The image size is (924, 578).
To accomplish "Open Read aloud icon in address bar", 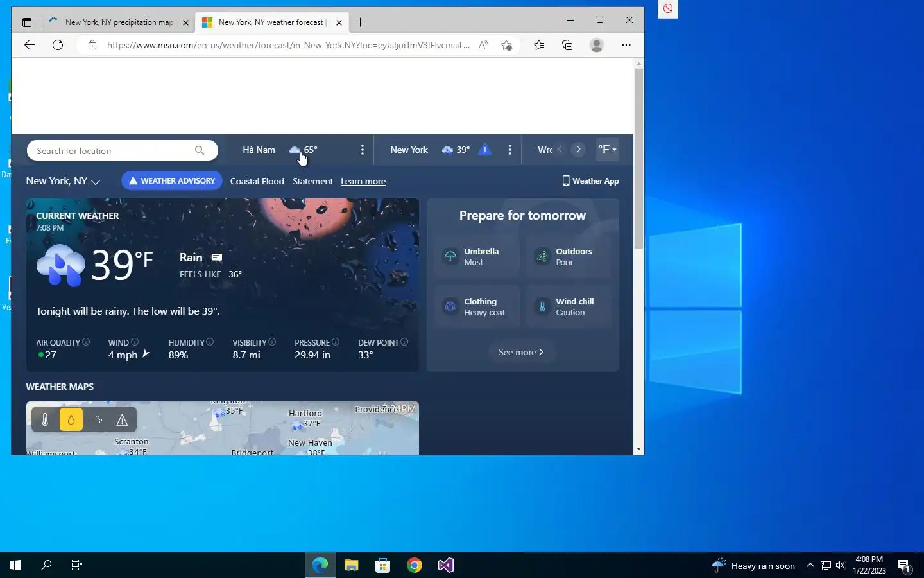I will [x=484, y=45].
